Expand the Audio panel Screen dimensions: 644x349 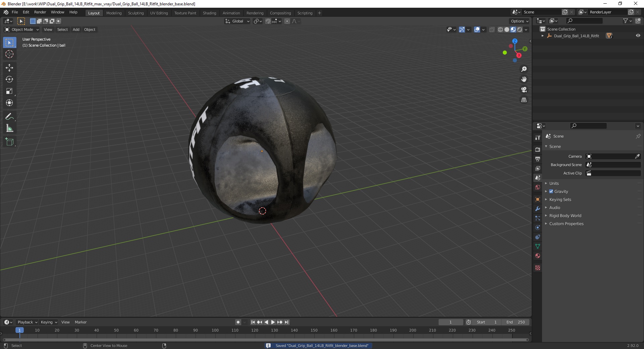click(554, 207)
